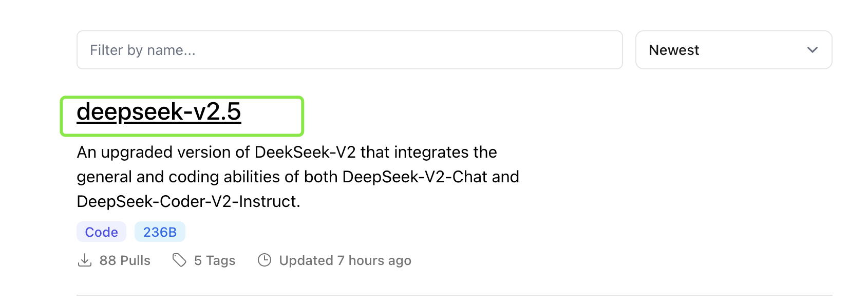Click the Updated 7 hours ago label

coord(345,260)
